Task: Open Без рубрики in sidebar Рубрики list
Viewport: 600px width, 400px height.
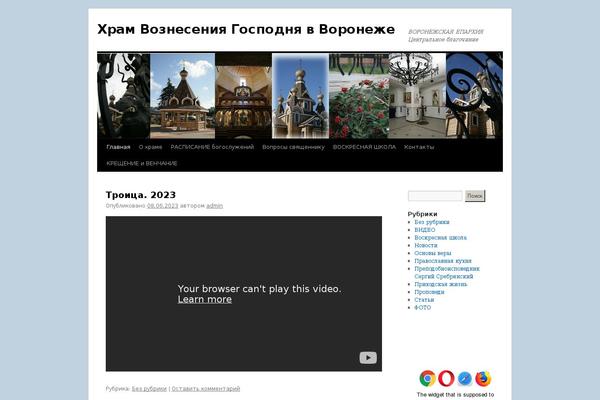Action: (432, 222)
